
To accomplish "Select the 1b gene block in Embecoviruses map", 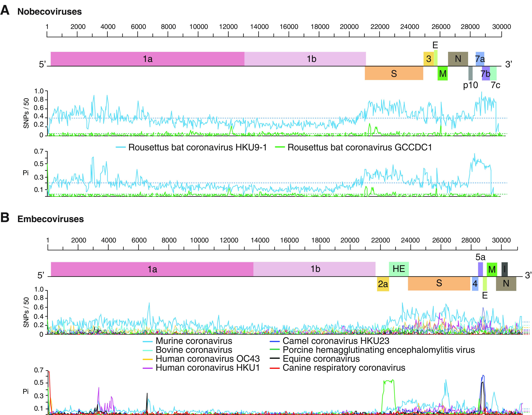I will (x=314, y=269).
